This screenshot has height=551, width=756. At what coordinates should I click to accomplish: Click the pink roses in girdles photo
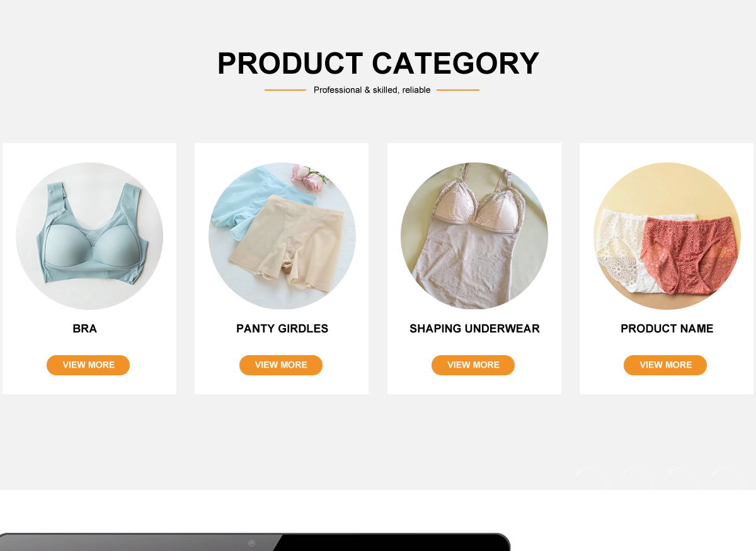pos(310,178)
